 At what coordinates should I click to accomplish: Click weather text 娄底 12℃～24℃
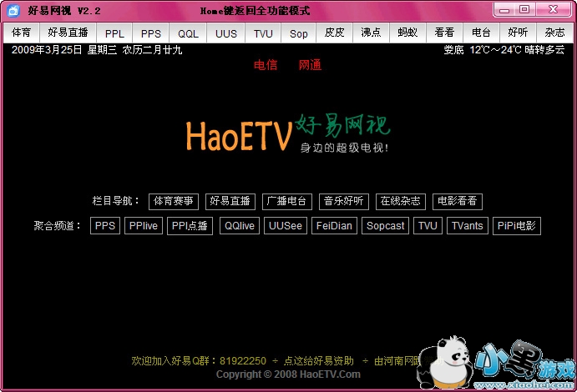click(x=483, y=50)
